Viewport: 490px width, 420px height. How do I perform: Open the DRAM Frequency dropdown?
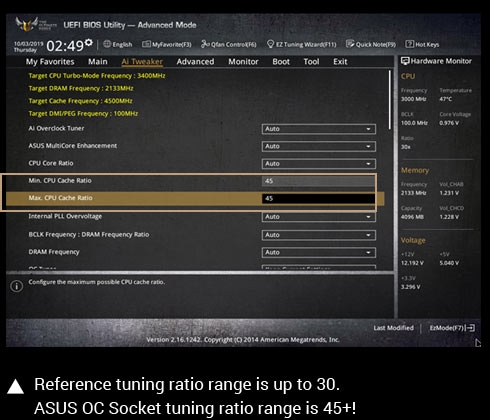[x=319, y=252]
